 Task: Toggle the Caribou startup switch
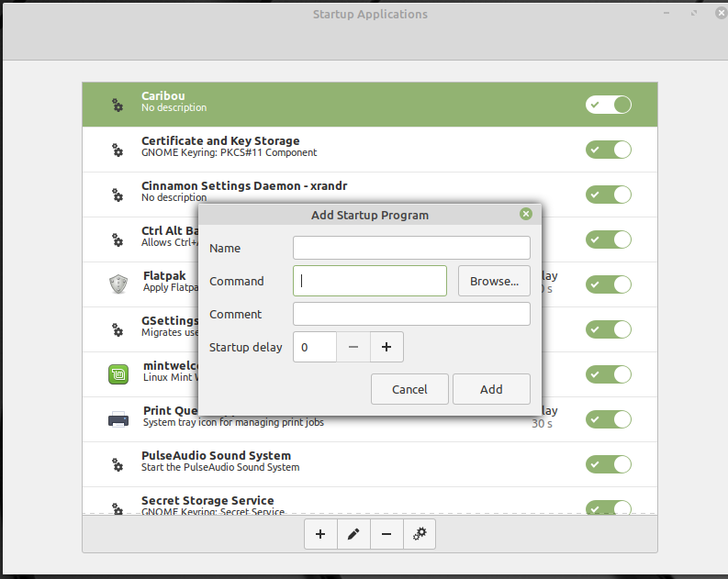click(609, 105)
